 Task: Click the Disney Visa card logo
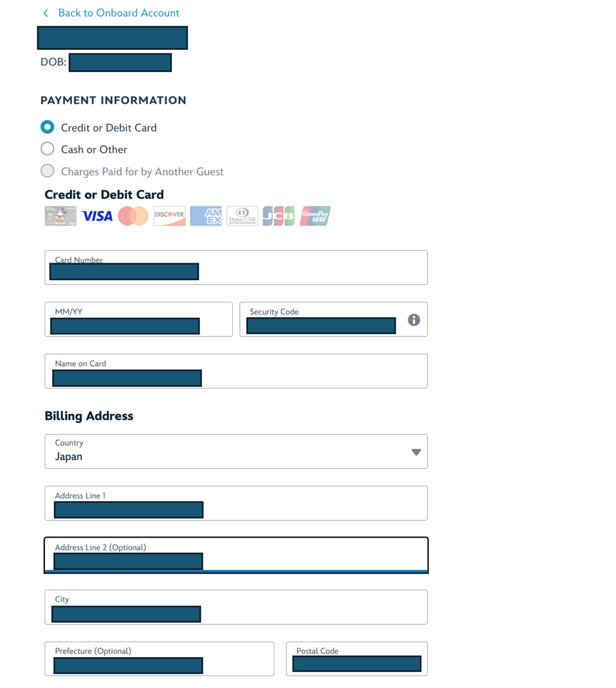(60, 216)
